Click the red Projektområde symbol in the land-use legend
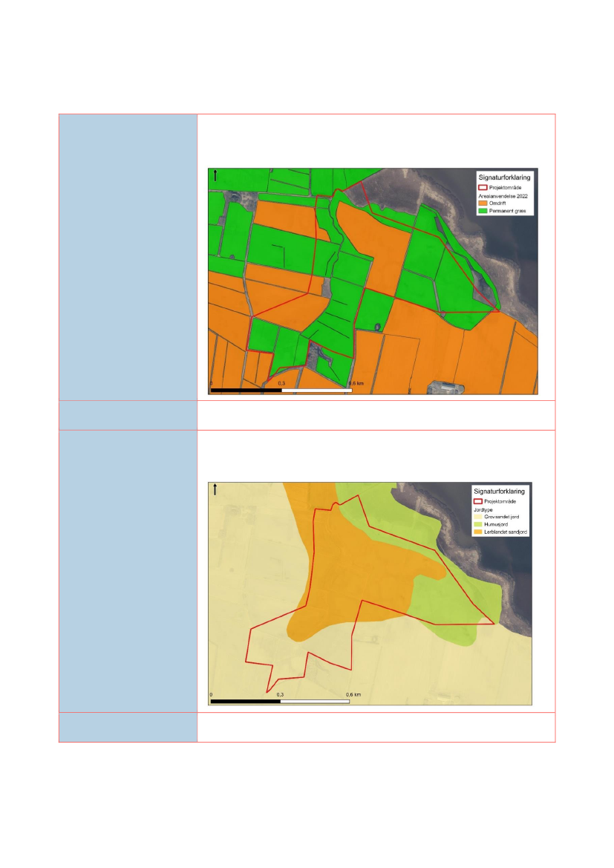Screen dimensions: 614x868 [483, 188]
